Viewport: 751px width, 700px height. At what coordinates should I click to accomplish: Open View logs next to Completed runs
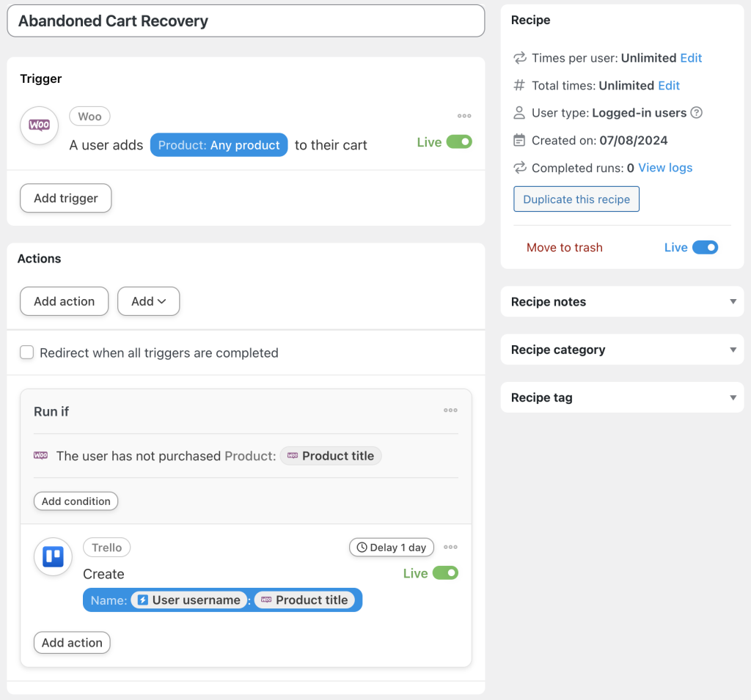click(664, 167)
